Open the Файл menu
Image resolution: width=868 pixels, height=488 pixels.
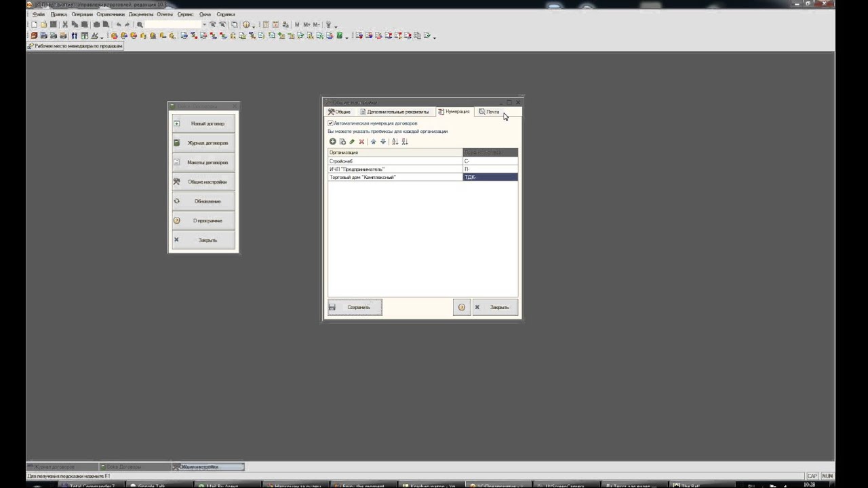tap(39, 14)
